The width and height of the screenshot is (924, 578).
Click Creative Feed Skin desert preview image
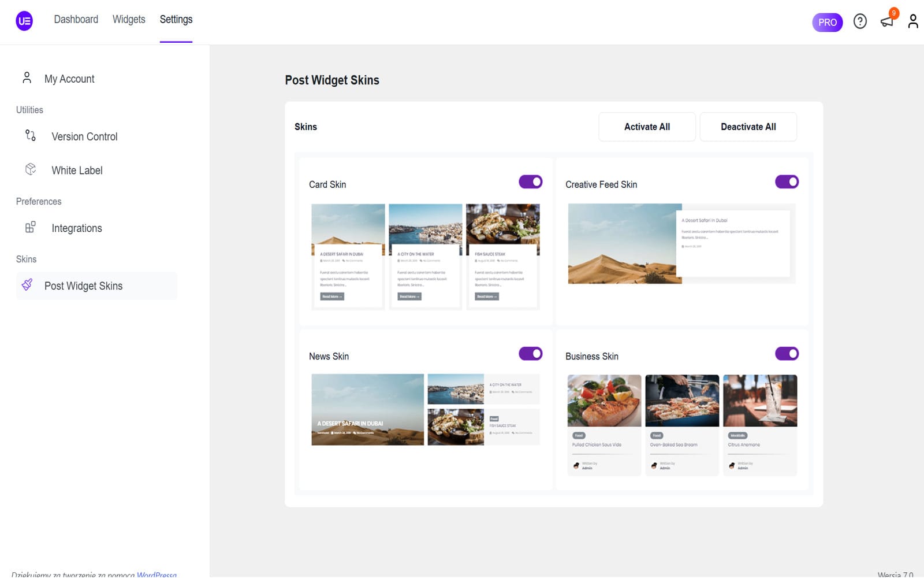point(625,243)
